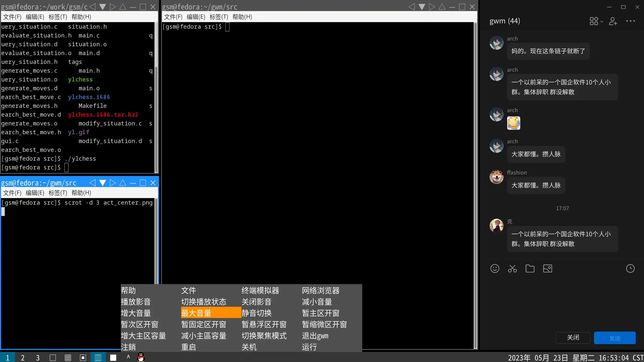
Task: Click the △ button in the blue-titled terminal
Action: (x=123, y=183)
